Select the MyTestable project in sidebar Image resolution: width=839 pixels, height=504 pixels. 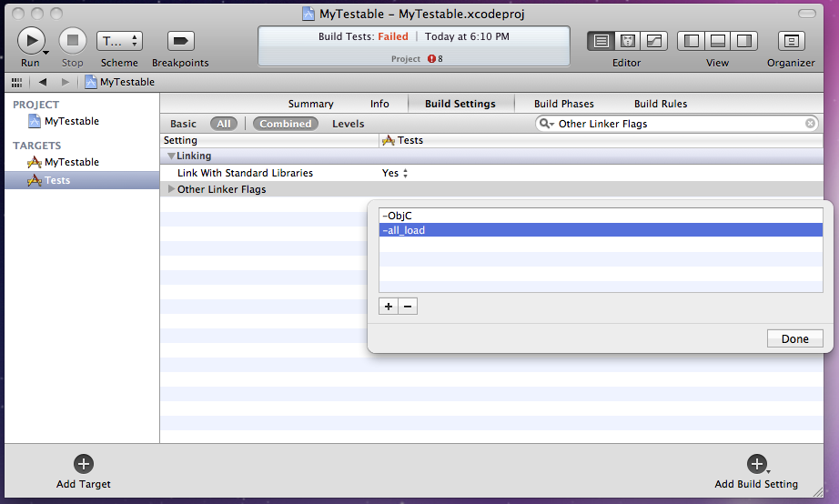point(64,121)
